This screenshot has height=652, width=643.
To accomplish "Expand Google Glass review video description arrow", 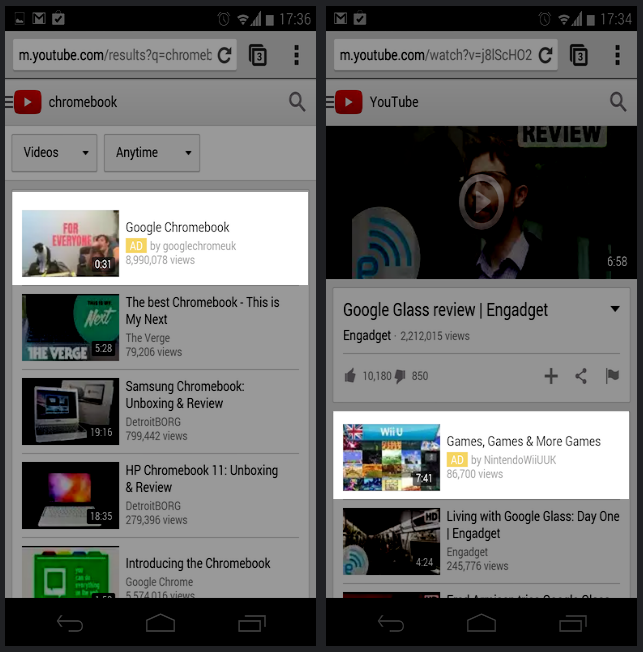I will [615, 309].
